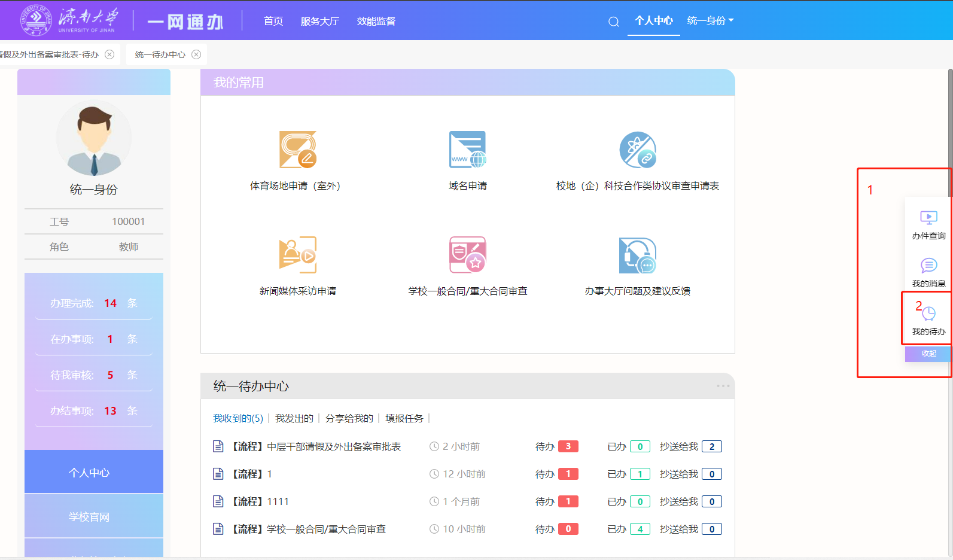Screen dimensions: 953x560
Task: Click the user avatar picture
Action: tap(94, 139)
